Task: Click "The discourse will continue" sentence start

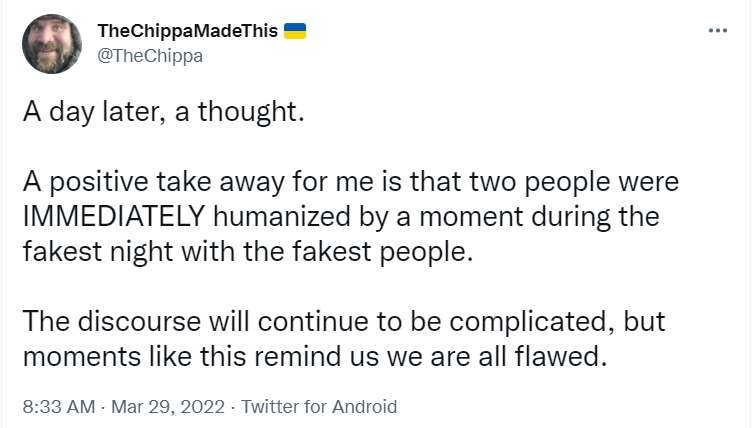Action: pos(169,321)
